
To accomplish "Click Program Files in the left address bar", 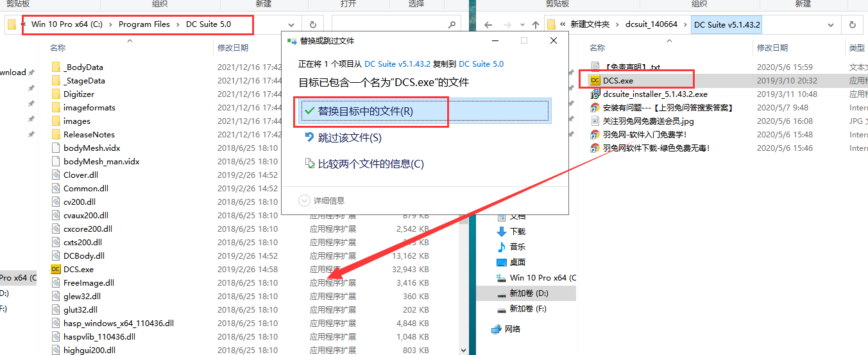I will point(144,24).
